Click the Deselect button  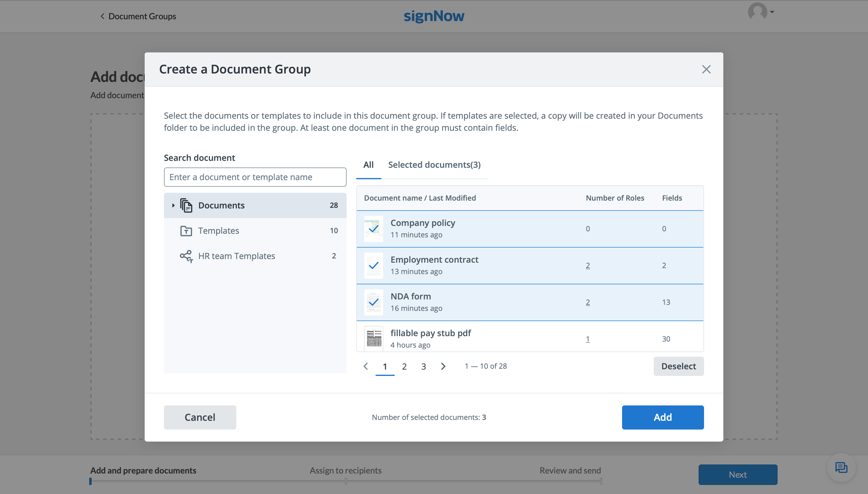(x=678, y=366)
